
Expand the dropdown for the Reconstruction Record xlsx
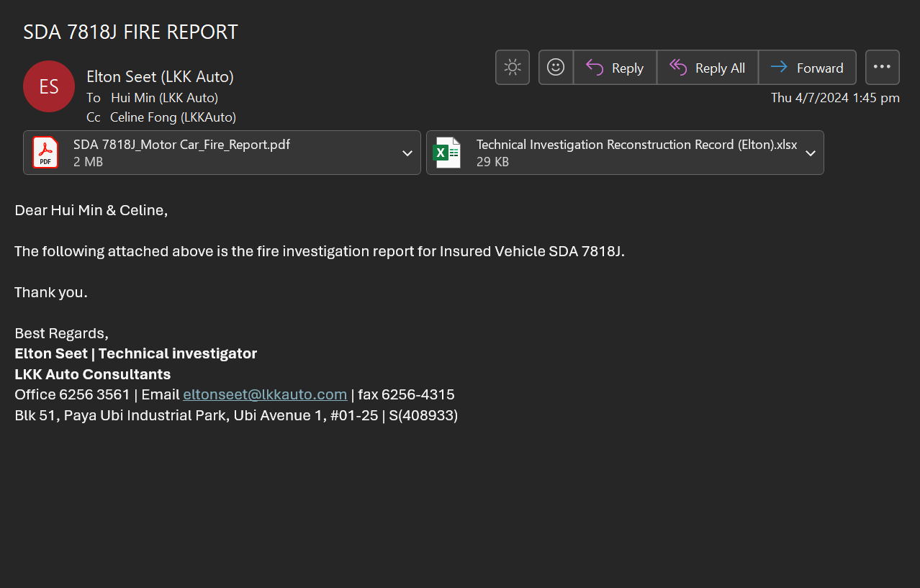click(811, 153)
